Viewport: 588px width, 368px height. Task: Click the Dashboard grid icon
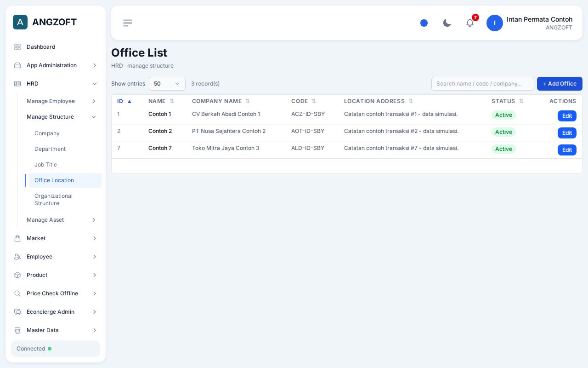17,47
